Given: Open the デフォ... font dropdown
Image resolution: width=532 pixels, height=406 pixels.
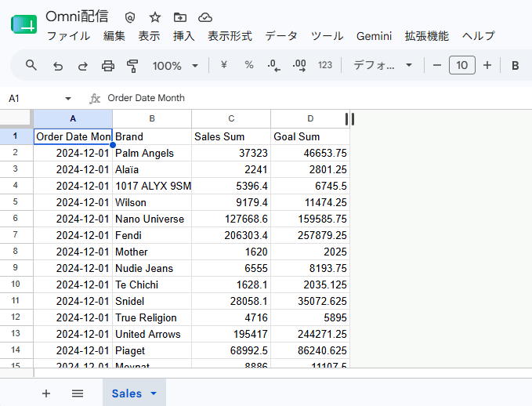Looking at the screenshot, I should pos(382,65).
